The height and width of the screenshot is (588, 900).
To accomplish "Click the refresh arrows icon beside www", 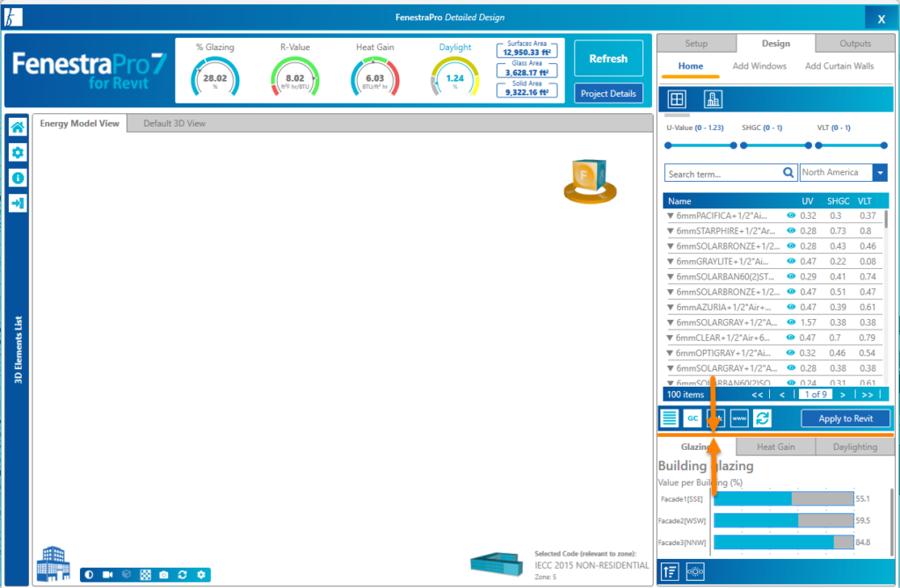I will (x=762, y=418).
